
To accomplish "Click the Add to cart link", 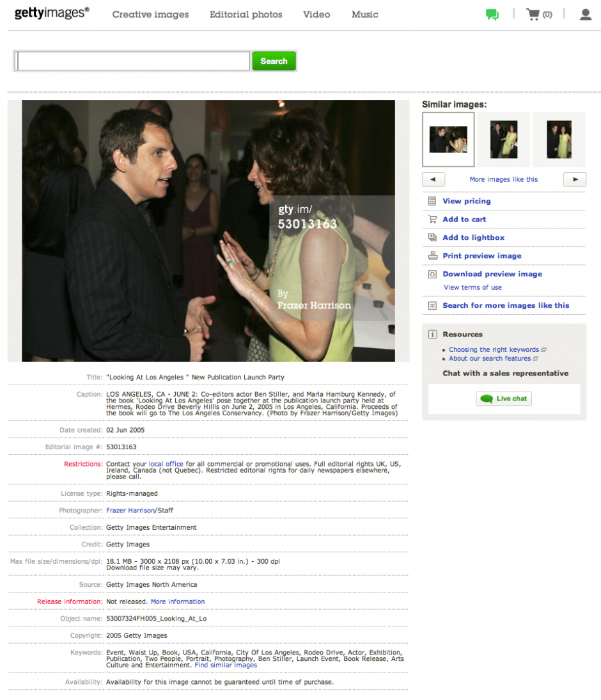I will [x=464, y=219].
